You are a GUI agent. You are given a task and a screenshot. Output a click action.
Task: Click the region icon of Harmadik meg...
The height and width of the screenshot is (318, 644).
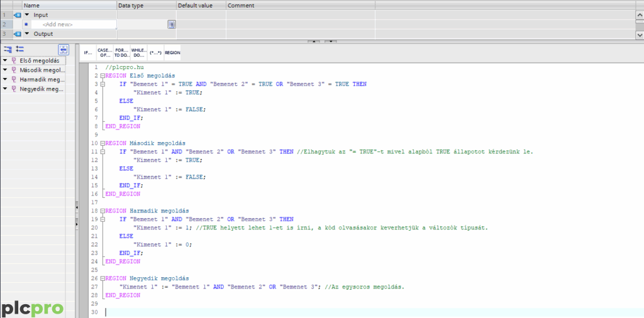pyautogui.click(x=14, y=80)
